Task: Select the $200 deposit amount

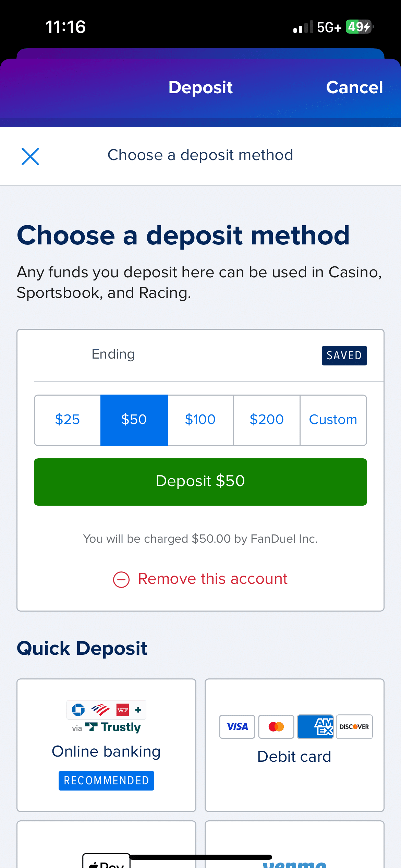Action: [x=267, y=420]
